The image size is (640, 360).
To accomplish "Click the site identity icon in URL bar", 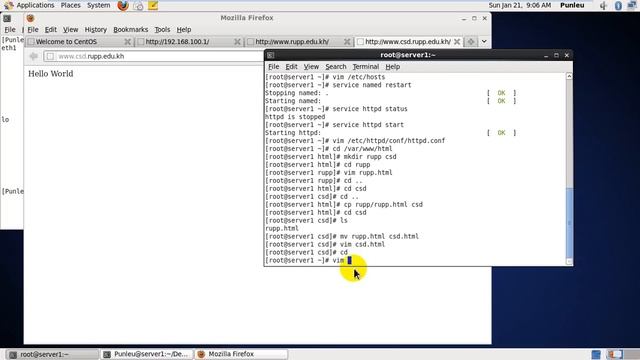I will click(x=50, y=56).
